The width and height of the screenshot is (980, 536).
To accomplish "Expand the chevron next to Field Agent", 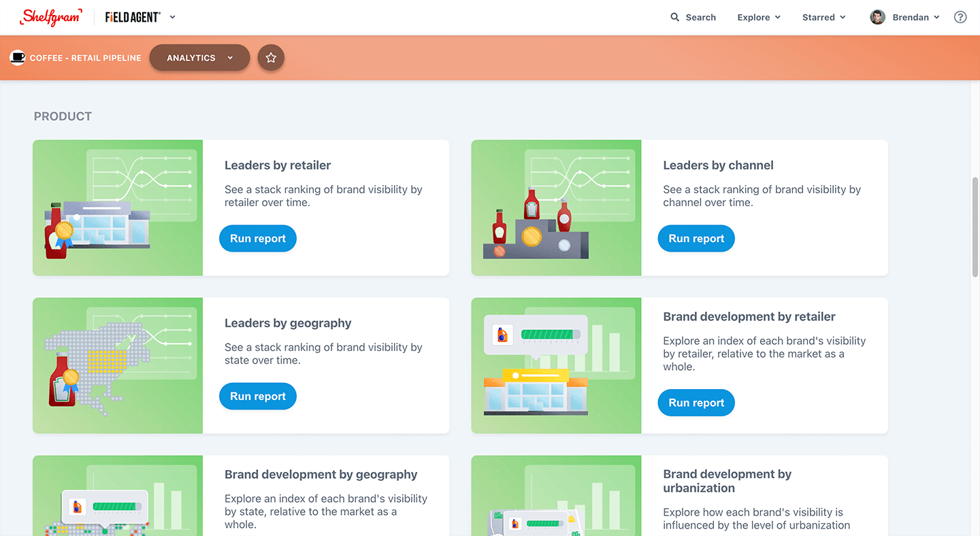I will [173, 17].
